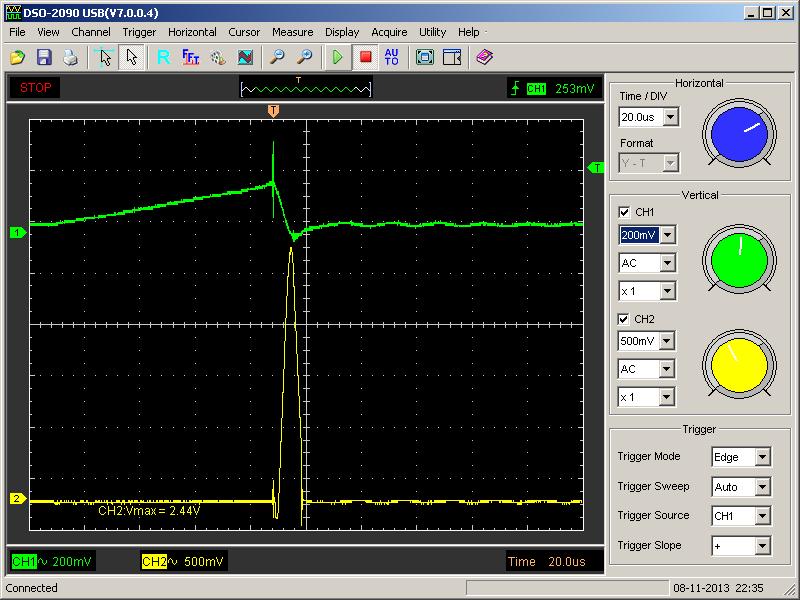The height and width of the screenshot is (600, 800).
Task: Click the blue R reference icon
Action: tap(163, 57)
